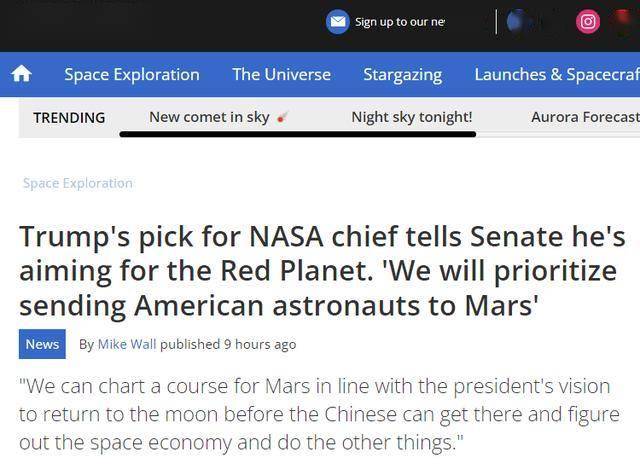Open the Space Exploration navigation menu

point(132,74)
